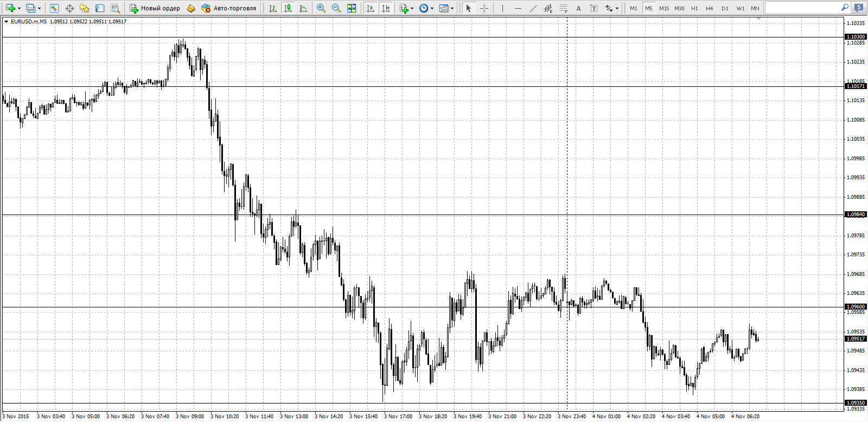Viewport: 868px width, 422px height.
Task: Select the 1.09840 horizontal line label
Action: [856, 215]
